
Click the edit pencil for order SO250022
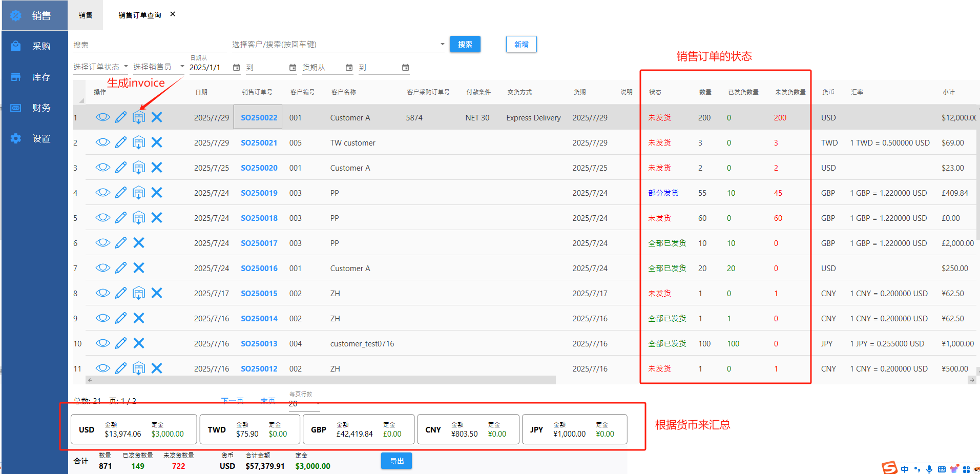(x=121, y=117)
